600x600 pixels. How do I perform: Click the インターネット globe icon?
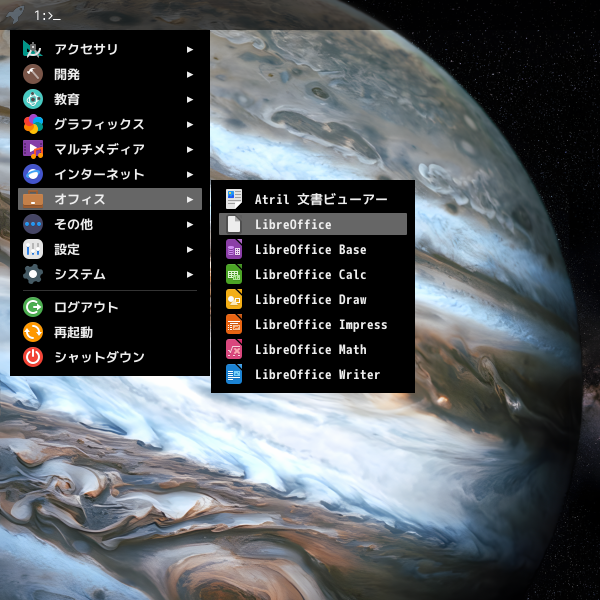click(33, 174)
